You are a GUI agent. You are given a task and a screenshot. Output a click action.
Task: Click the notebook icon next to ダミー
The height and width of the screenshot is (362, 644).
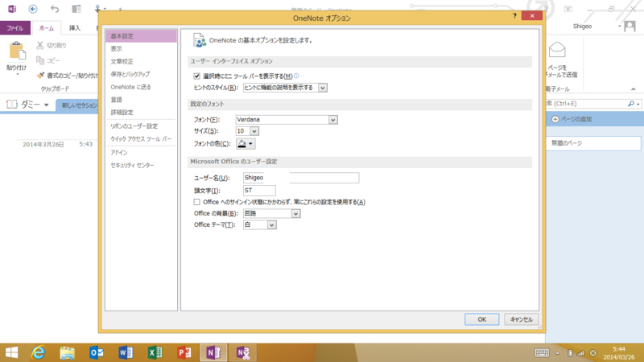(x=12, y=105)
